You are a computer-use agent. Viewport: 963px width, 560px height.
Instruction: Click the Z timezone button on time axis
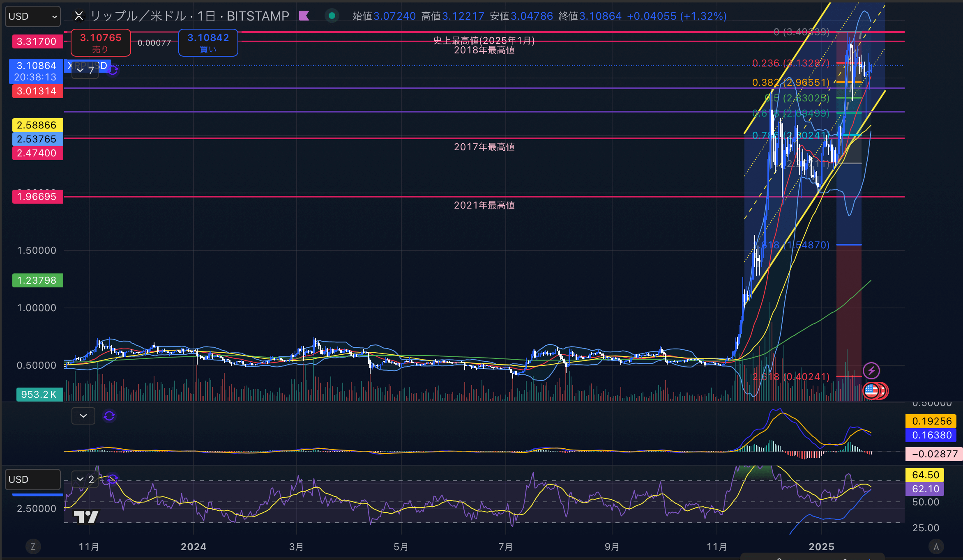coord(33,546)
